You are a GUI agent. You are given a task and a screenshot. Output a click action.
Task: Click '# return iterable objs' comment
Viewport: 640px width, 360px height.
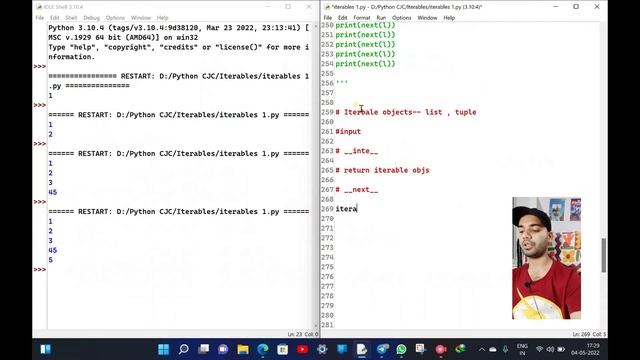click(382, 170)
